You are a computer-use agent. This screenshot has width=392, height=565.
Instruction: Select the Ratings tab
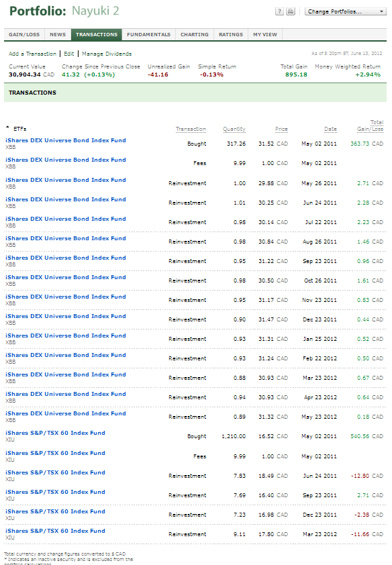tap(231, 35)
